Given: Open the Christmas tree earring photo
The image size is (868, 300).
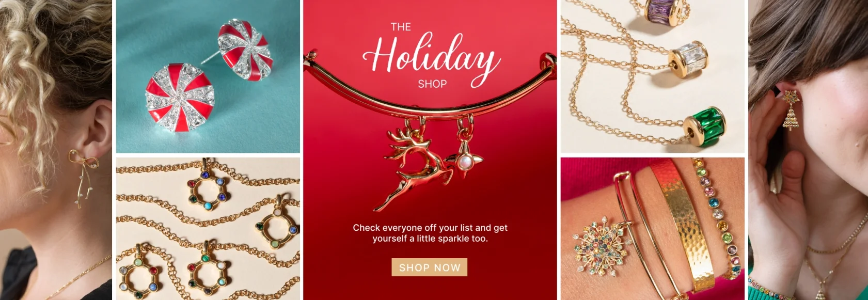Looking at the screenshot, I should tap(808, 150).
